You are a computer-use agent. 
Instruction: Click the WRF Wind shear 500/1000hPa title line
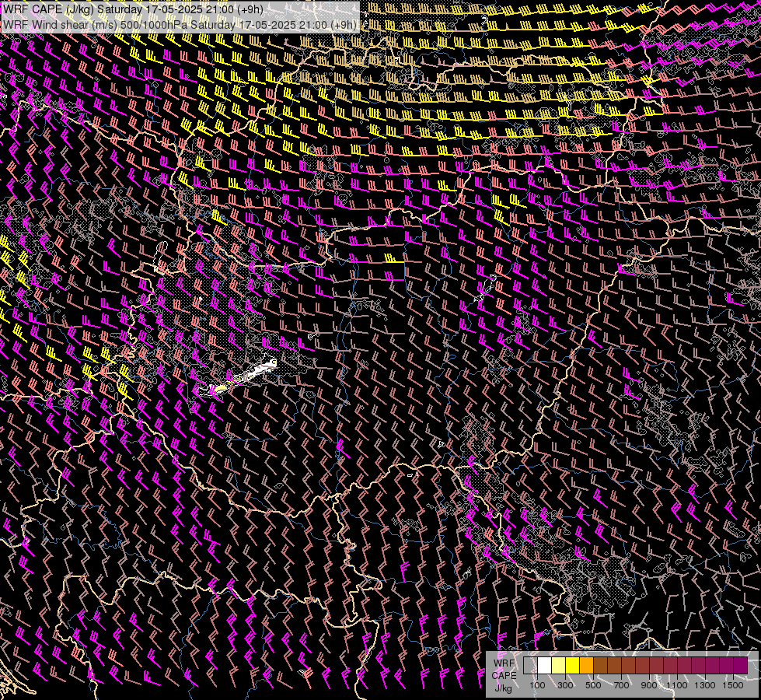coord(180,25)
